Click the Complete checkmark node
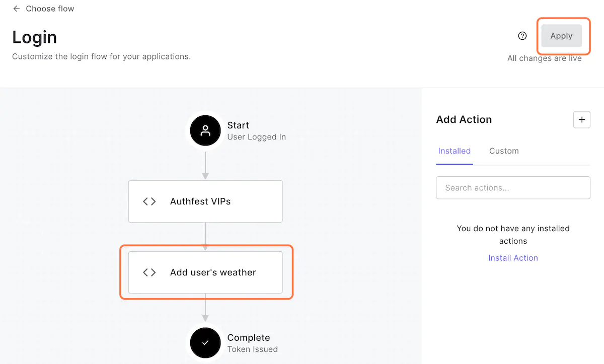 coord(205,343)
